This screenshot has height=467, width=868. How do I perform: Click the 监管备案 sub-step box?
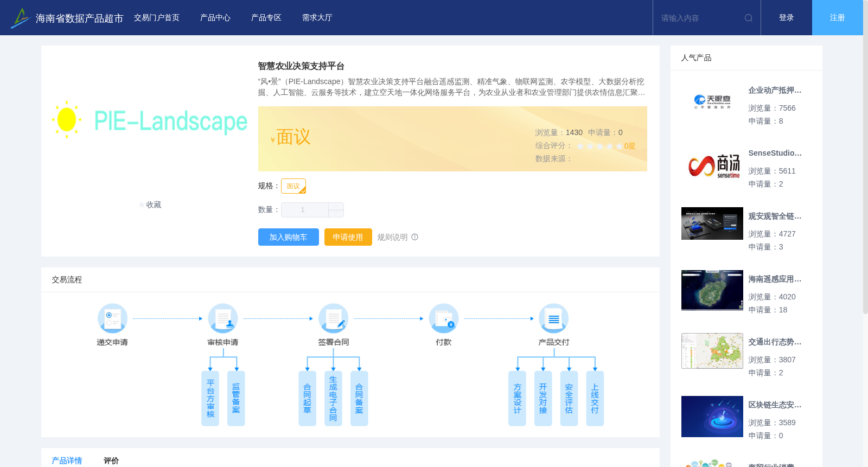pos(236,399)
